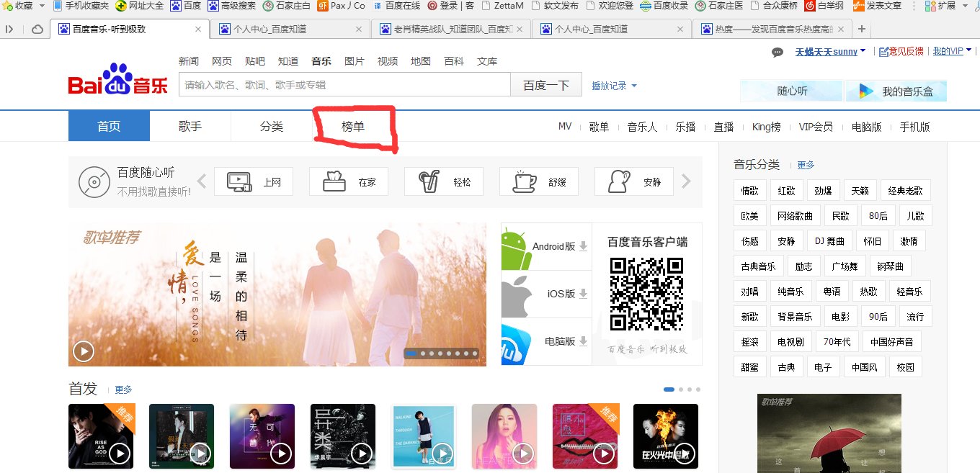Start 随心听 radio playback
The height and width of the screenshot is (473, 980).
(791, 90)
